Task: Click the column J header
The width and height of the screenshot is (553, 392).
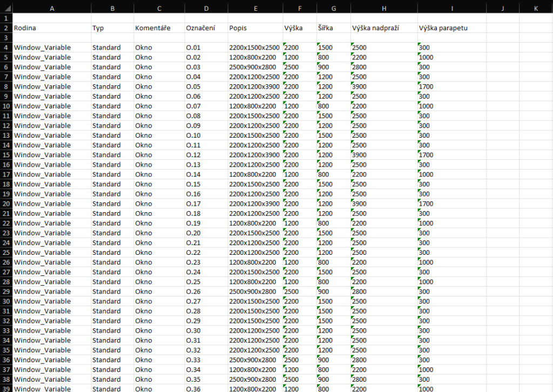Action: click(503, 9)
